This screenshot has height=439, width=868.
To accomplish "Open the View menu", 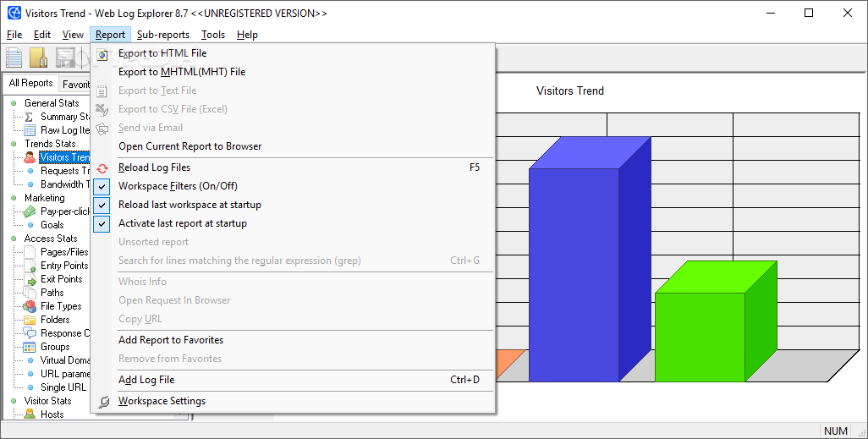I will [73, 35].
